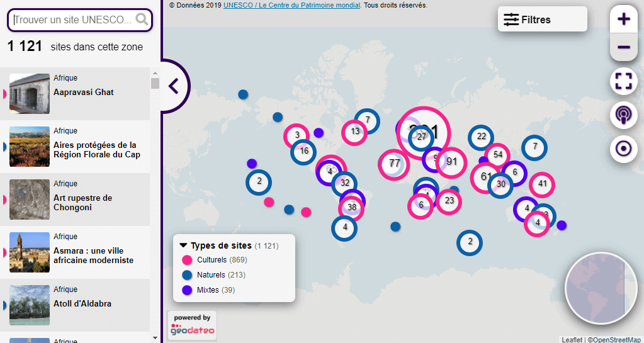Select Asmara : une ville africaine moderniste
Viewport: 644px width, 343px height.
click(x=75, y=252)
